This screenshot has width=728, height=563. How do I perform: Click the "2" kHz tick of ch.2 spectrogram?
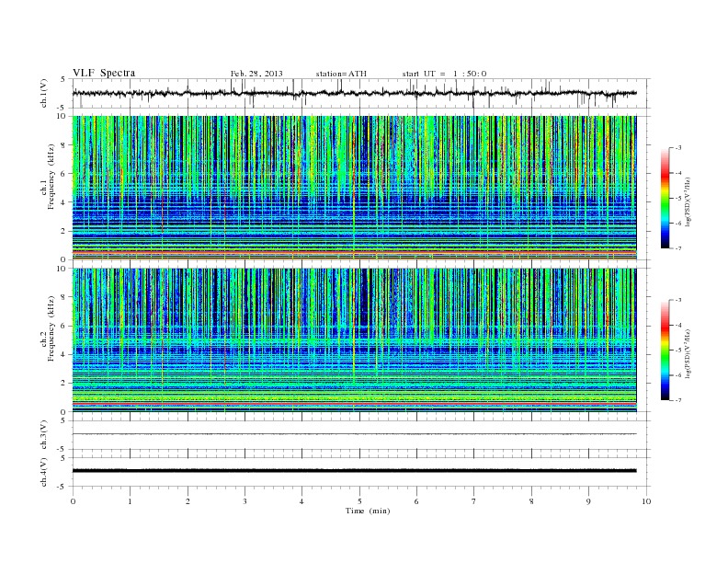(63, 384)
